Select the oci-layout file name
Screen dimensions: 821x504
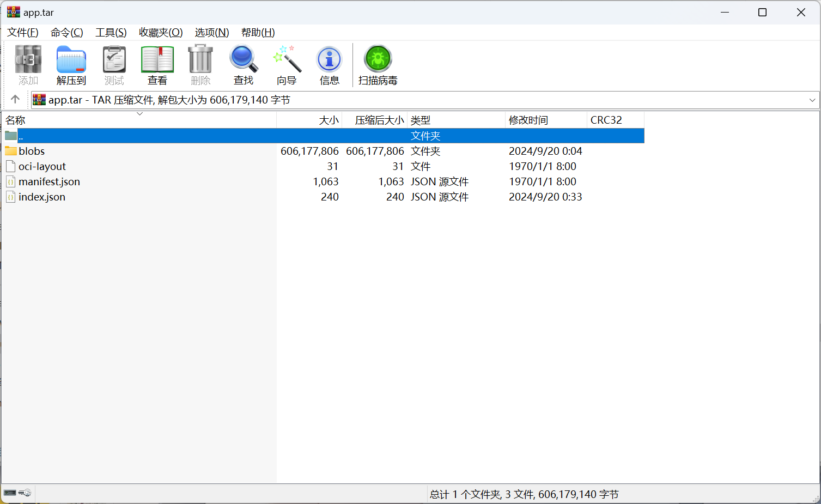pos(42,166)
